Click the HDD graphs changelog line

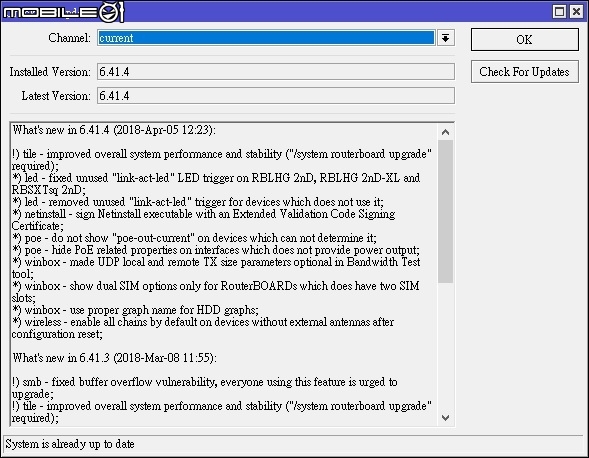point(135,310)
